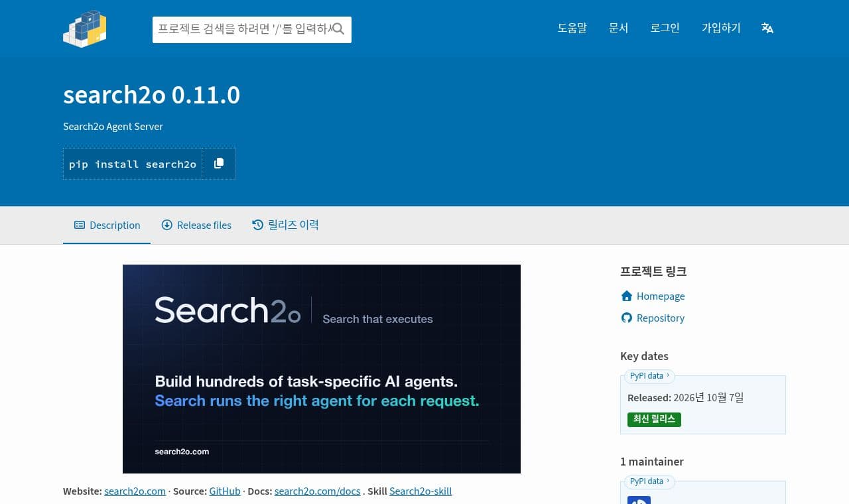849x504 pixels.
Task: Click the house icon beside Homepage
Action: coord(627,296)
